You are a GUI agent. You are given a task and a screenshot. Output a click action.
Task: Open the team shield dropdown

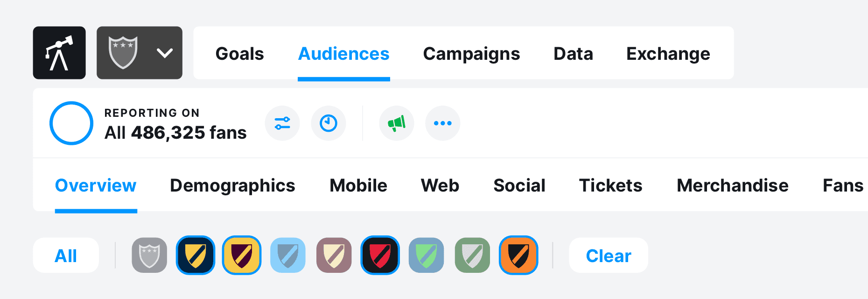point(139,53)
